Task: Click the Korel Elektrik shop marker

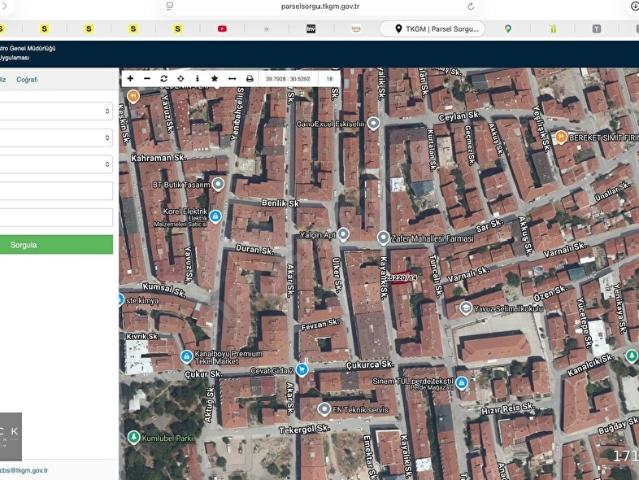Action: coord(215,216)
